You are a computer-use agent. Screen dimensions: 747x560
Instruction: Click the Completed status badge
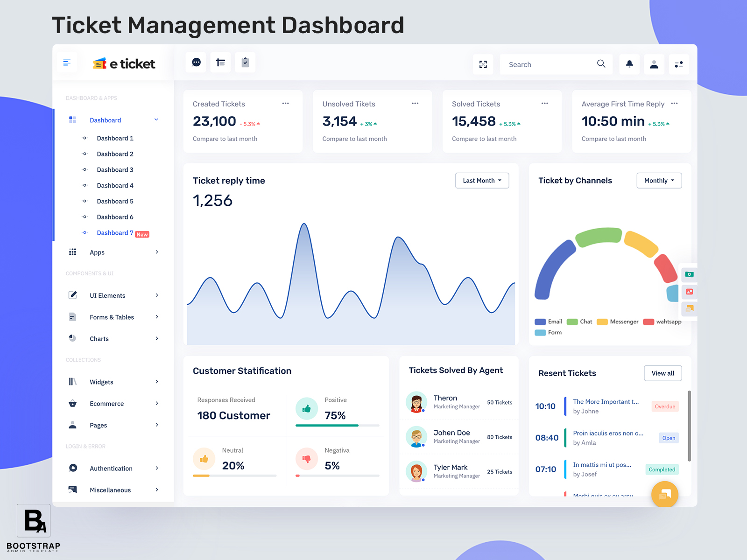[x=662, y=469]
